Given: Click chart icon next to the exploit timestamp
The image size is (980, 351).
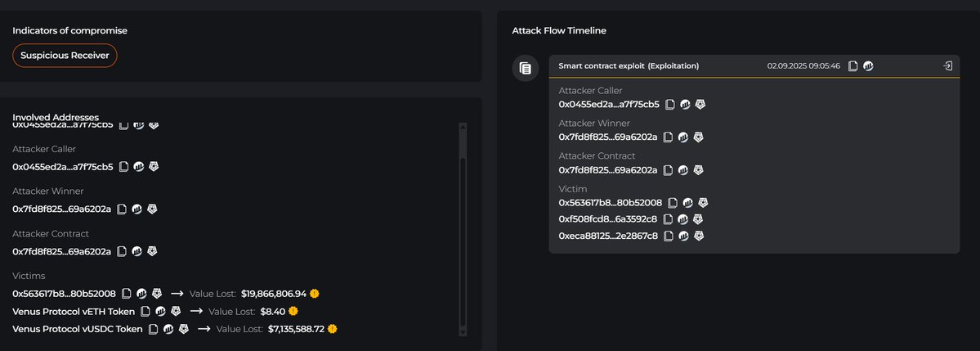Looking at the screenshot, I should (868, 65).
